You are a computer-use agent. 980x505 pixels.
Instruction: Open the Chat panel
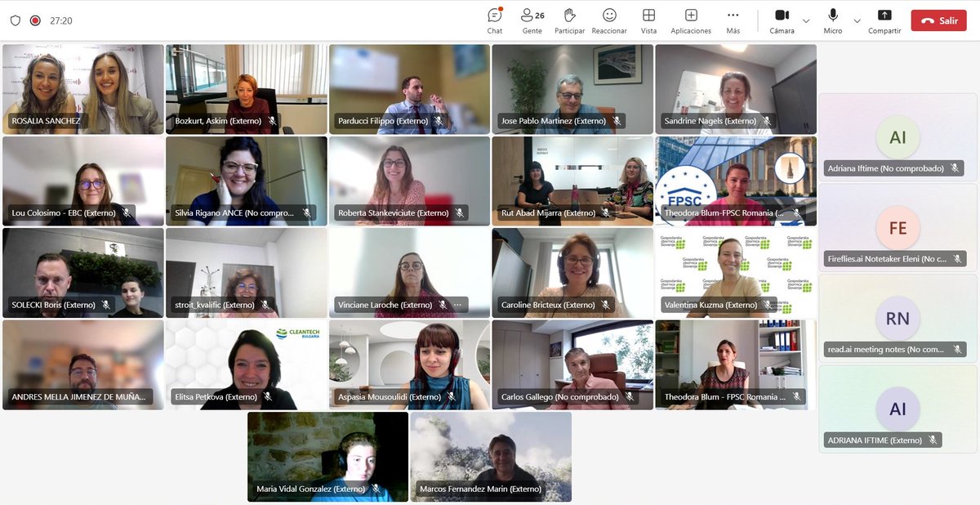coord(495,20)
